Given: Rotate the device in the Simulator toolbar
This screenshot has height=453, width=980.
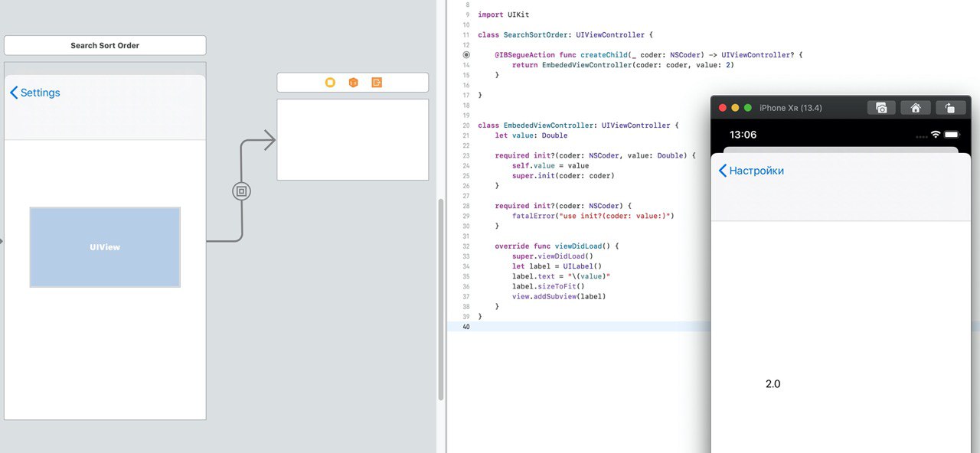Looking at the screenshot, I should (x=950, y=108).
